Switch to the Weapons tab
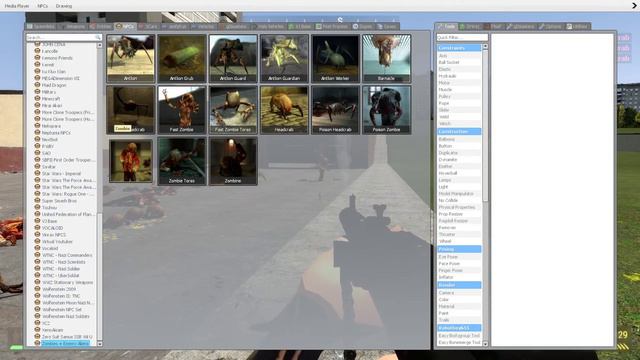The height and width of the screenshot is (360, 640). pyautogui.click(x=73, y=27)
